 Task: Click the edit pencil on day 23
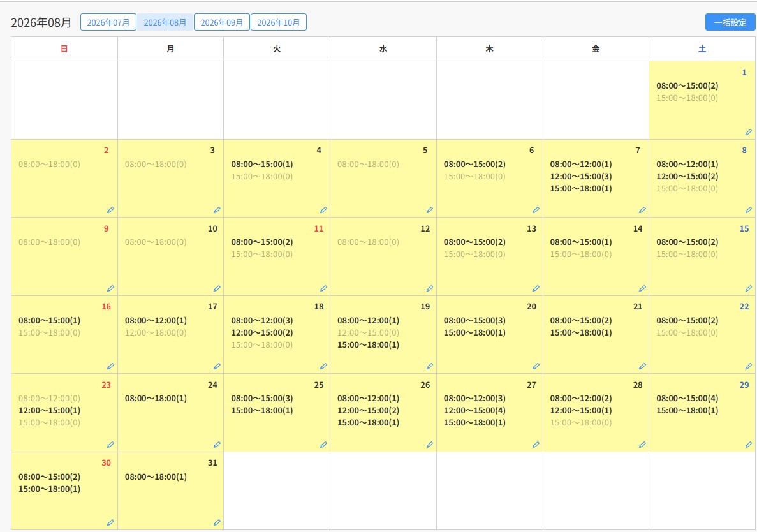(110, 445)
